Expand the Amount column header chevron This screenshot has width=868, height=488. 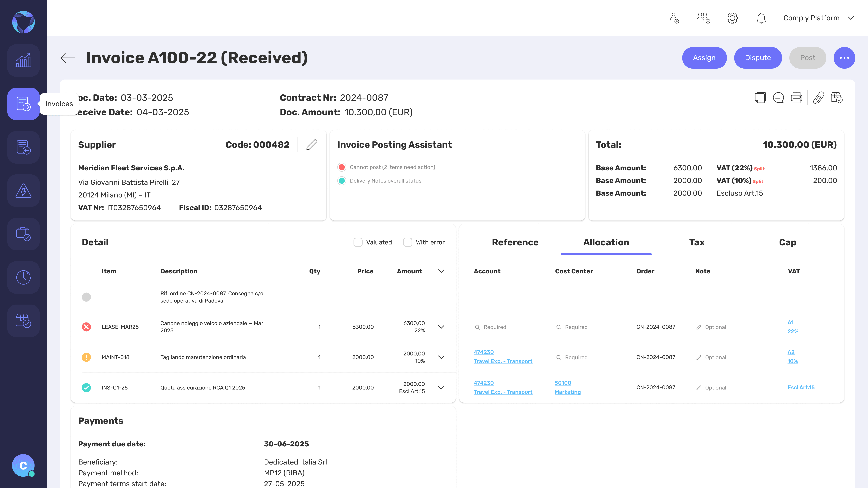point(441,271)
